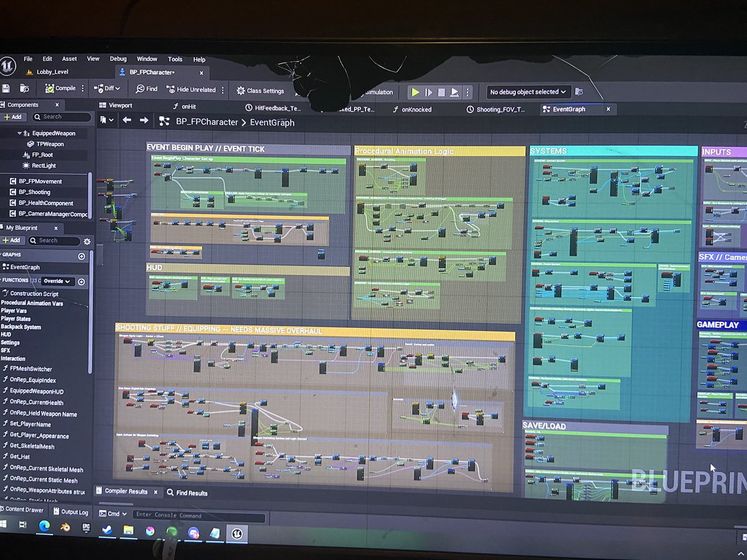Screen dimensions: 747x560
Task: Open Class Settings
Action: [260, 91]
